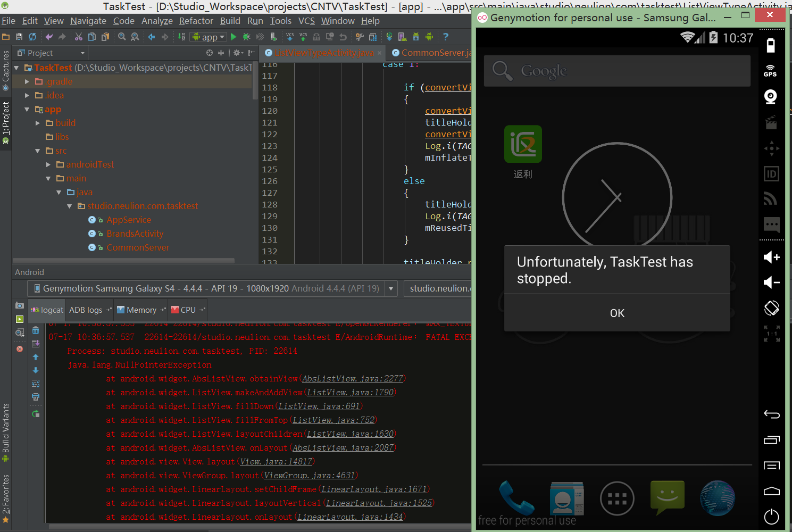Image resolution: width=792 pixels, height=532 pixels.
Task: Open the Analyze menu
Action: pos(157,21)
